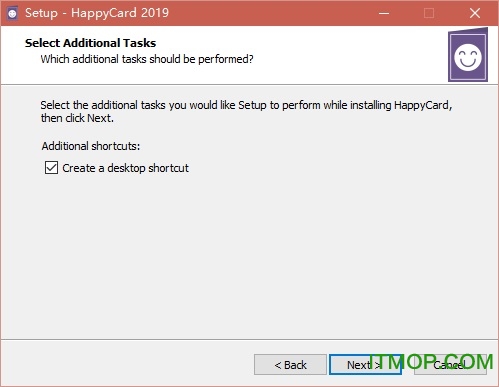Click the white smiley face inside the logo
Viewport: 499px width, 387px height.
[468, 57]
